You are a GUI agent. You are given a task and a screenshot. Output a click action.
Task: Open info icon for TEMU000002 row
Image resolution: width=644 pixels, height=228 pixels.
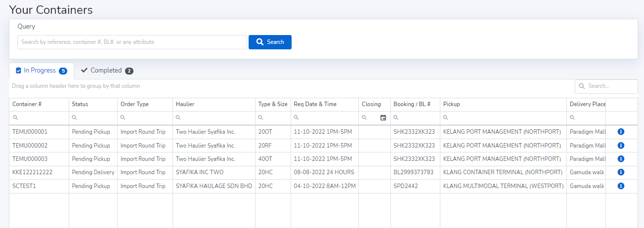[x=621, y=146]
